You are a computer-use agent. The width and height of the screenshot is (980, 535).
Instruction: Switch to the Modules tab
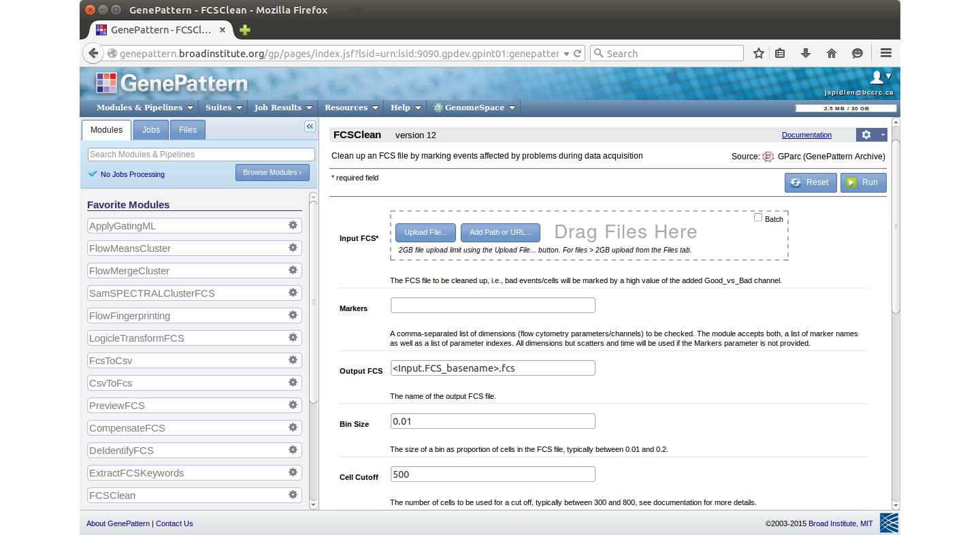[106, 130]
